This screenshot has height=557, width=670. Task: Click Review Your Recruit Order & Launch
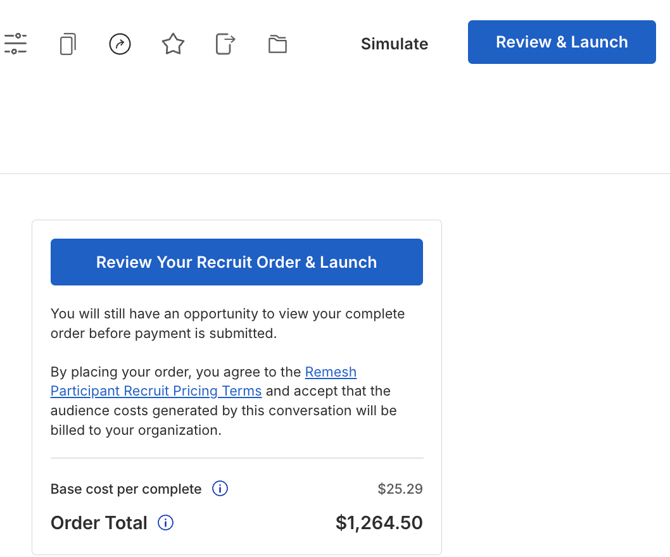click(x=236, y=262)
